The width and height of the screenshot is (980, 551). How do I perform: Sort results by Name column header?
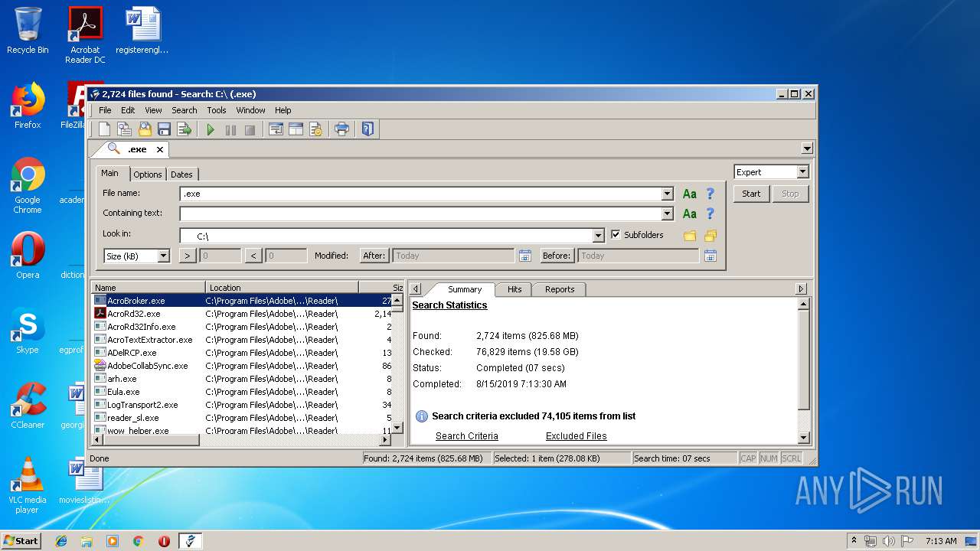pyautogui.click(x=149, y=288)
